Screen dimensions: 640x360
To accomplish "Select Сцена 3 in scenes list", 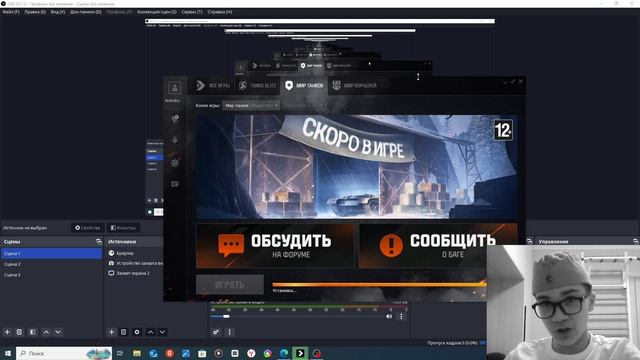I will (51, 275).
